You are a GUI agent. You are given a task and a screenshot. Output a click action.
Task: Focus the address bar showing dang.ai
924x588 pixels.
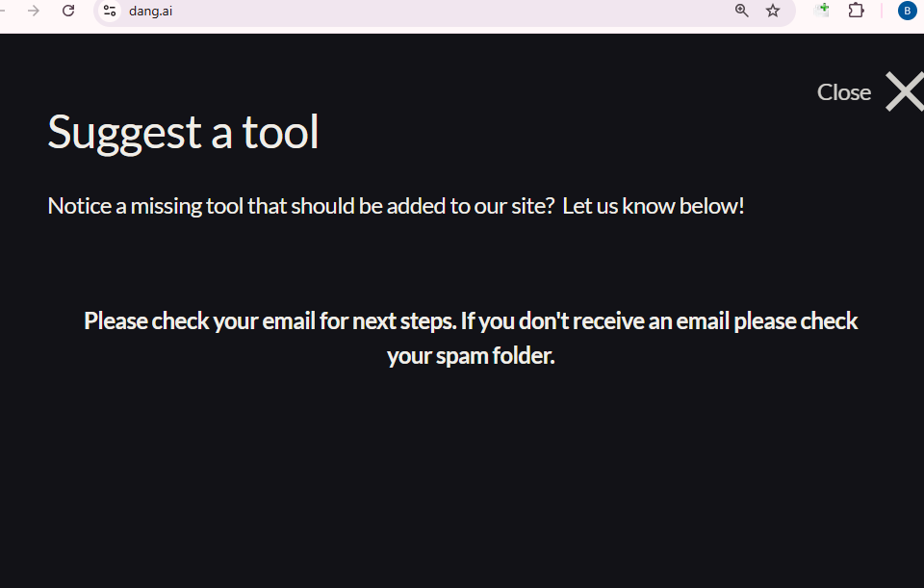385,11
